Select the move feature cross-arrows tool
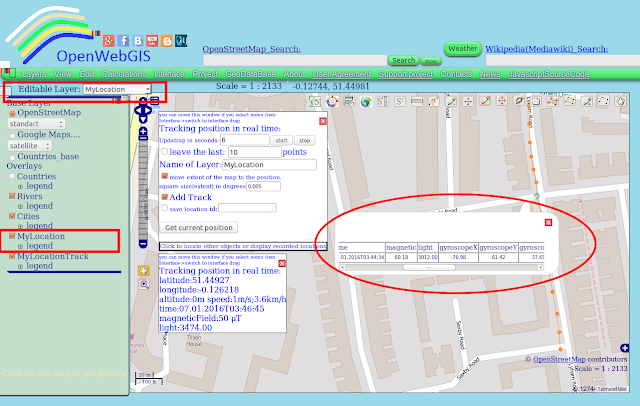640x406 pixels. coord(468,101)
